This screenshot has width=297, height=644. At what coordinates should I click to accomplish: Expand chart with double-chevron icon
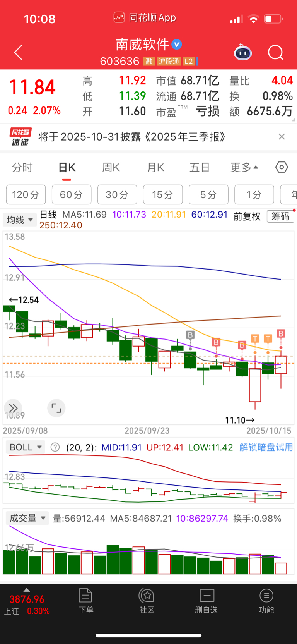[x=13, y=408]
